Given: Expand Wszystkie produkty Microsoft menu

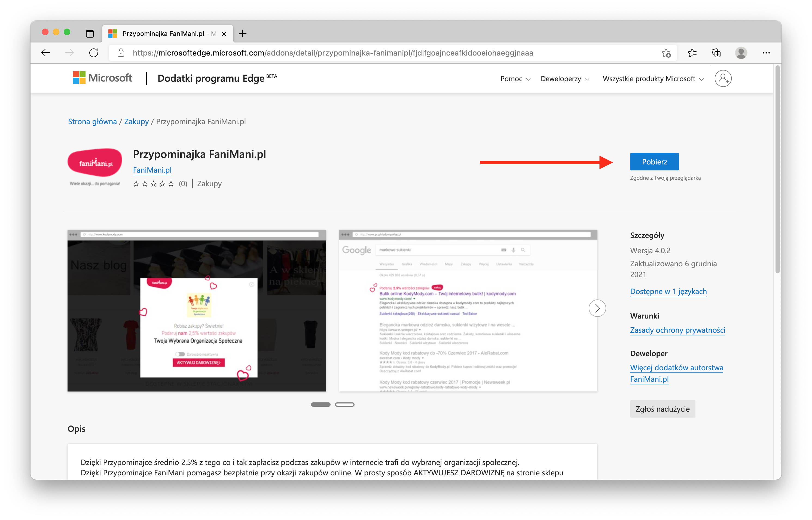Looking at the screenshot, I should point(653,79).
